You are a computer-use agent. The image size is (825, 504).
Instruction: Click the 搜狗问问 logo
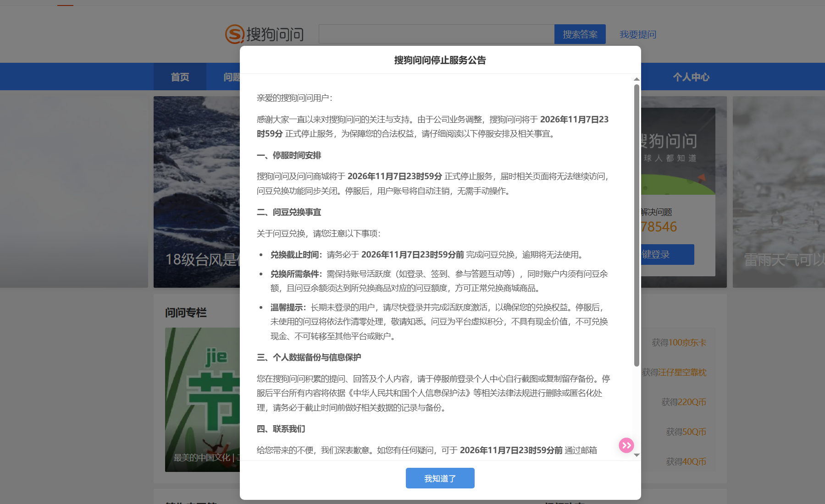coord(265,34)
